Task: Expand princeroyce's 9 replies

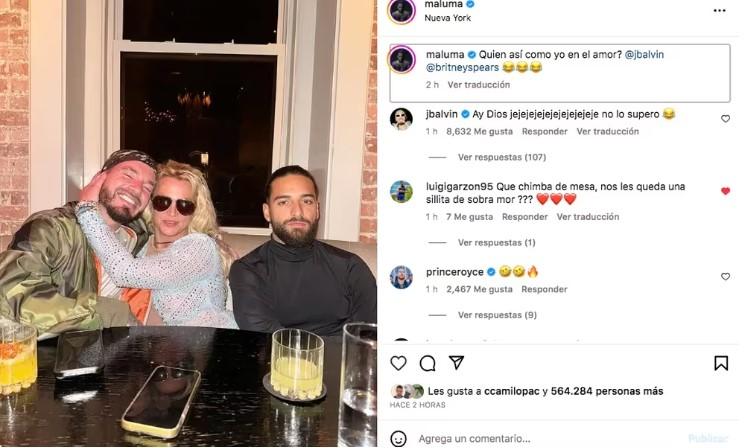Action: click(497, 315)
